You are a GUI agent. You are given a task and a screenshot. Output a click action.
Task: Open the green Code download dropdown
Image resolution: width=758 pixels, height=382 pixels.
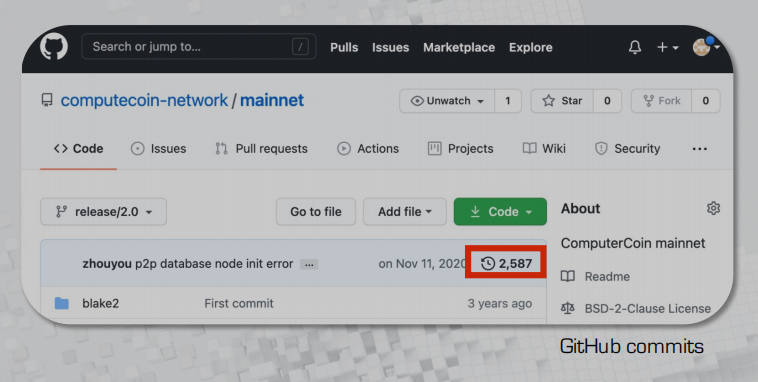(x=500, y=212)
